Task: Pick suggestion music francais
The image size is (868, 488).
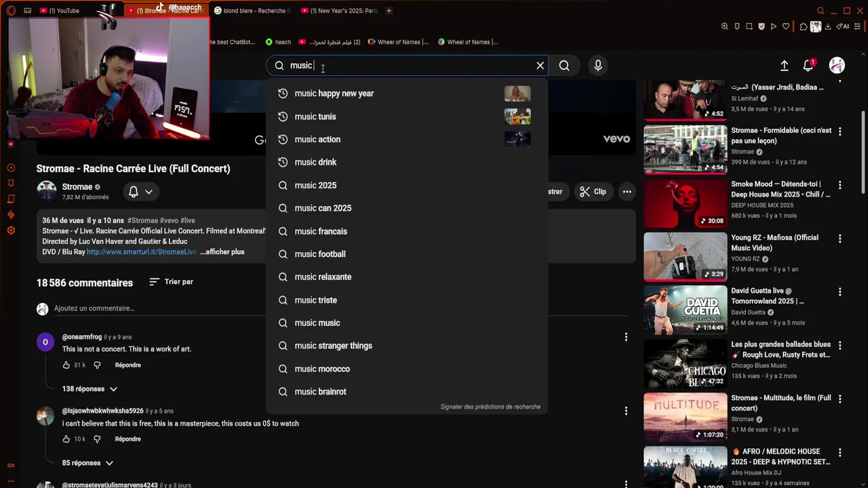Action: coord(407,231)
